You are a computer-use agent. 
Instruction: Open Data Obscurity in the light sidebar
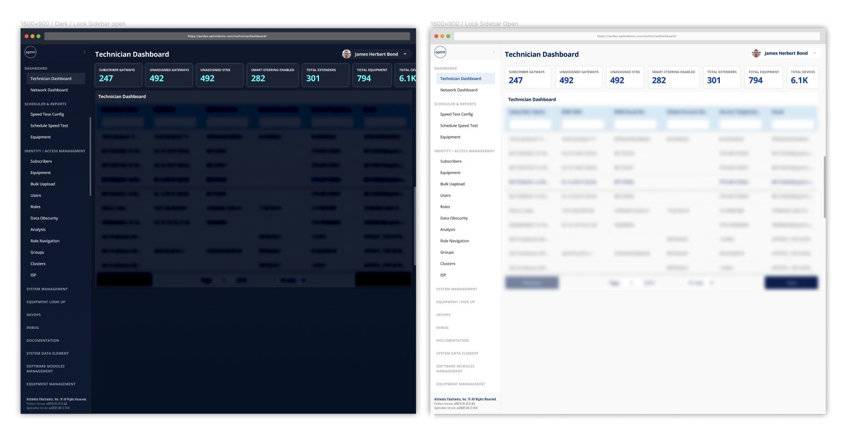454,218
